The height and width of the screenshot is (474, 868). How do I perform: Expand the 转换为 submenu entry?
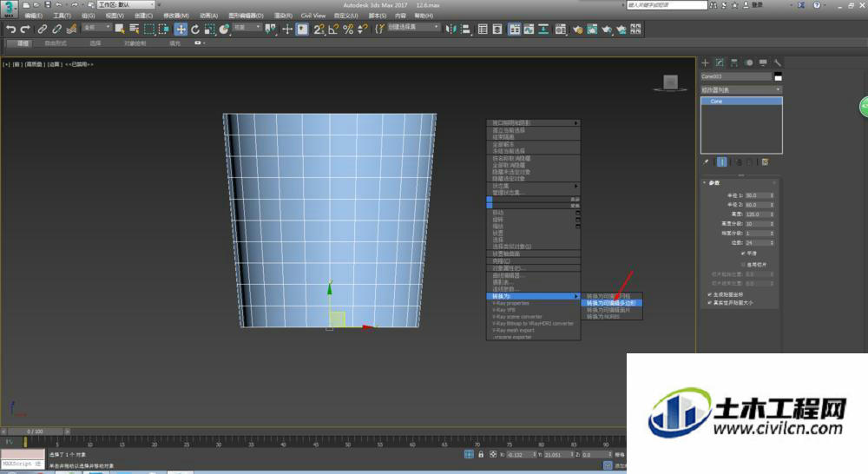(x=533, y=296)
